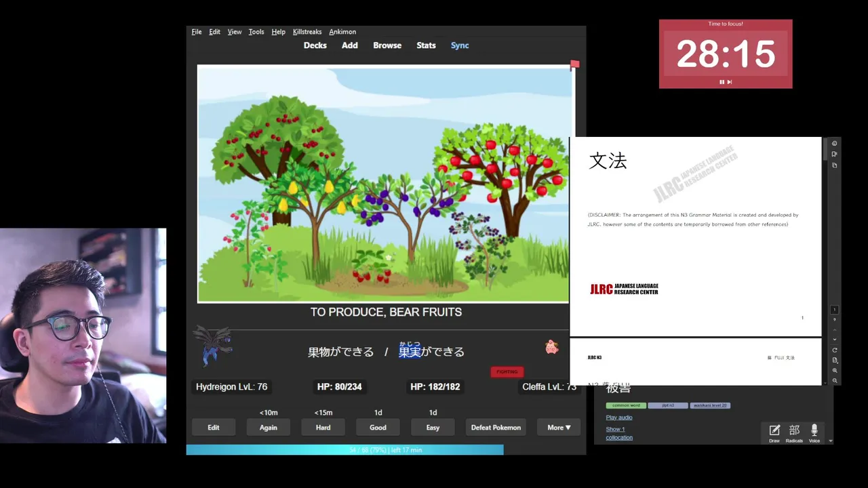The image size is (868, 488).
Task: Open the File menu
Action: [197, 32]
